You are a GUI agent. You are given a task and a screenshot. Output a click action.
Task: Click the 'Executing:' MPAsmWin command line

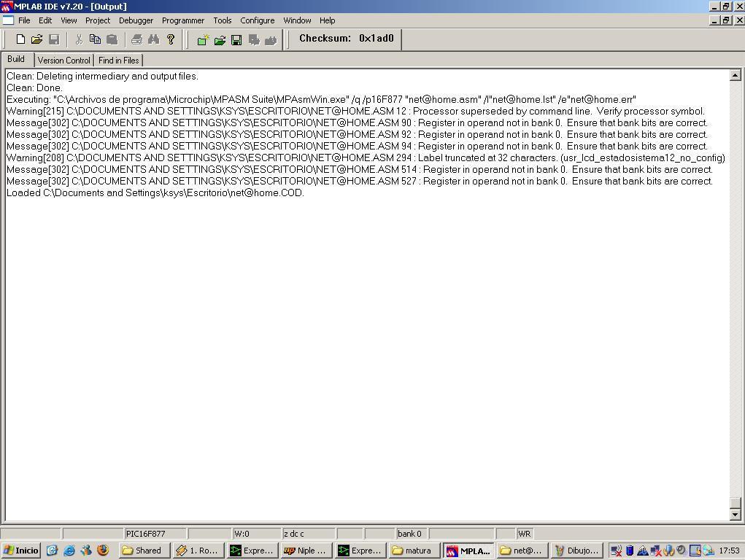321,100
